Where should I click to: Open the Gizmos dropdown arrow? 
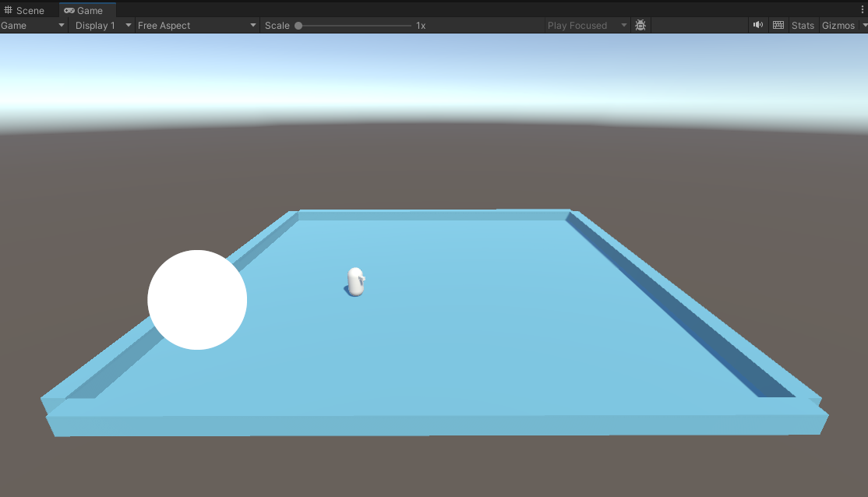864,26
